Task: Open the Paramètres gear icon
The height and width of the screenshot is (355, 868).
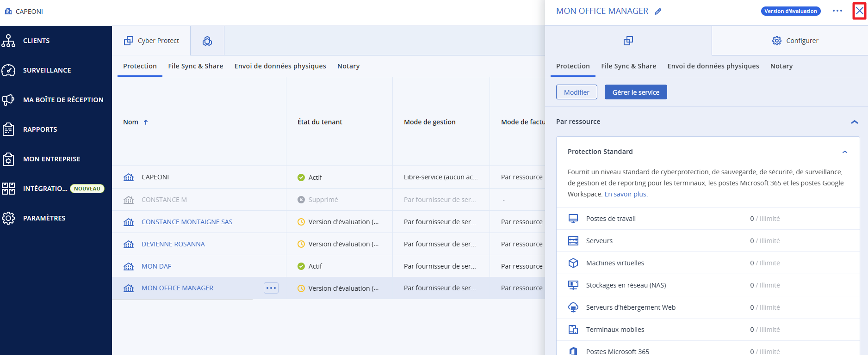Action: 8,218
